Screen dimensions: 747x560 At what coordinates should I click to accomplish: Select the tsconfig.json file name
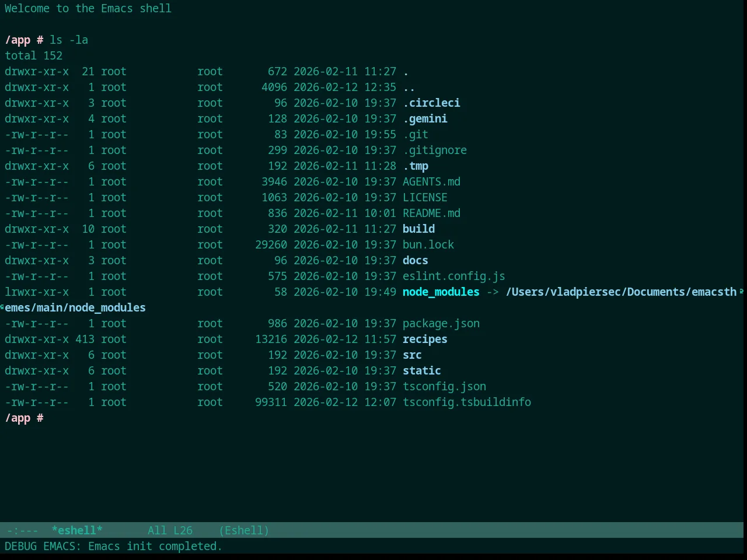tap(444, 386)
